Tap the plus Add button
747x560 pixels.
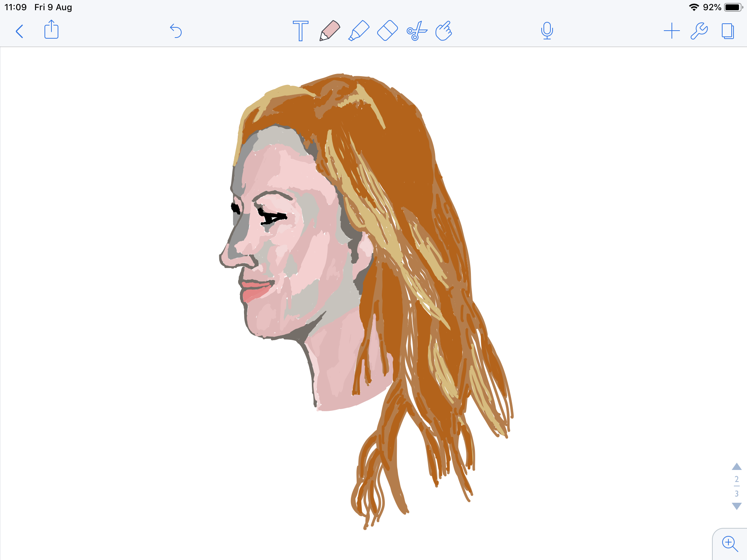tap(671, 31)
